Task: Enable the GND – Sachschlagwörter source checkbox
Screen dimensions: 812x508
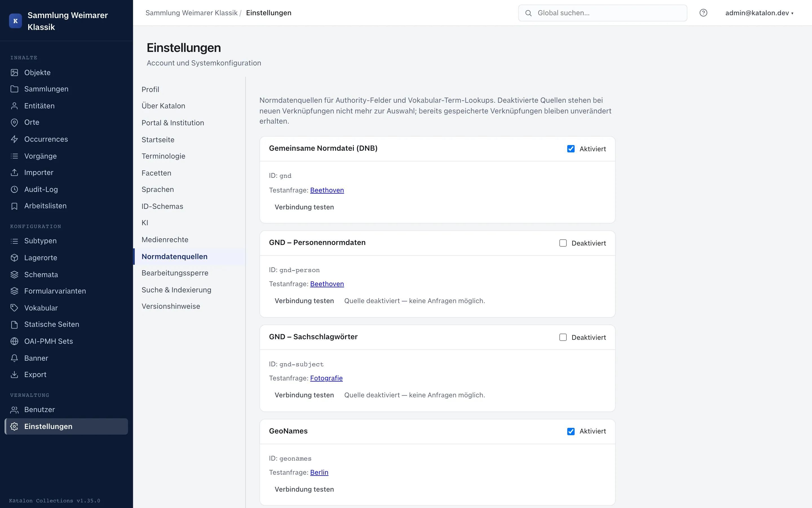Action: 563,337
